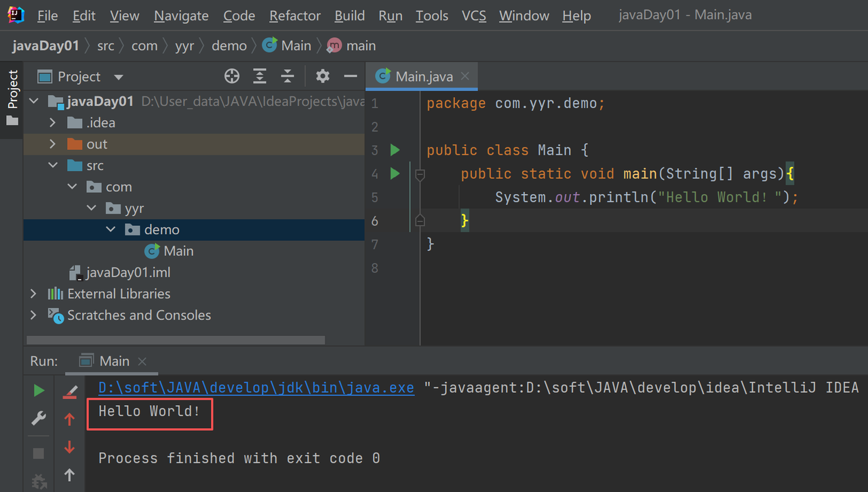
Task: Open the Navigate menu
Action: 182,16
